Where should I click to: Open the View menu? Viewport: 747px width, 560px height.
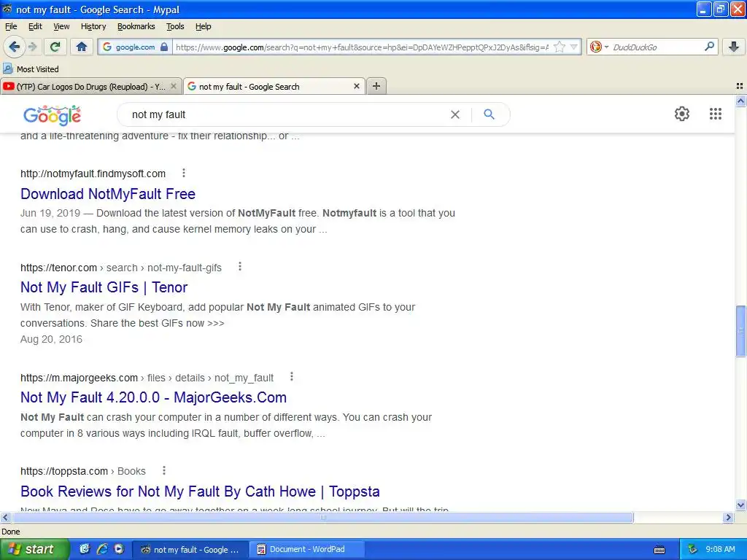coord(61,26)
